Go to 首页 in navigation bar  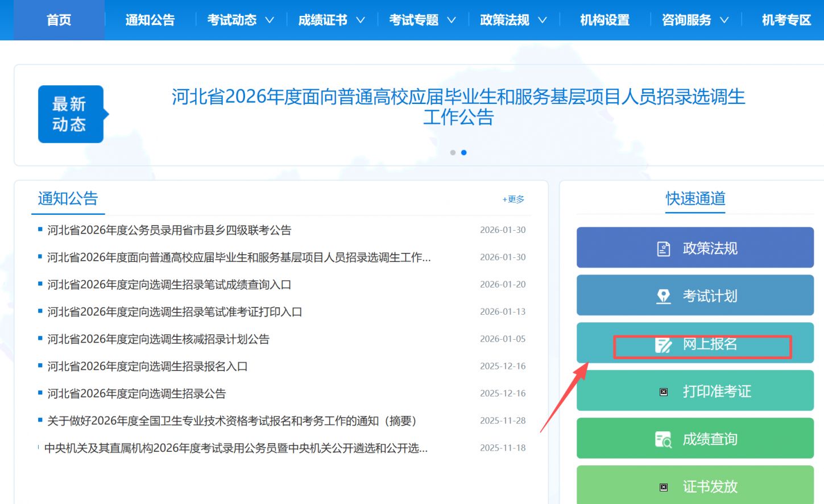[x=59, y=20]
